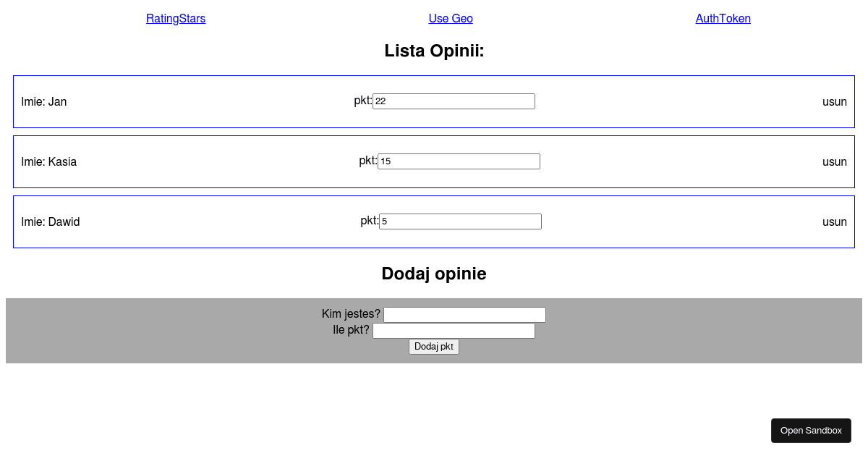This screenshot has height=456, width=868.
Task: Click Jan's pkt input field
Action: click(x=454, y=101)
